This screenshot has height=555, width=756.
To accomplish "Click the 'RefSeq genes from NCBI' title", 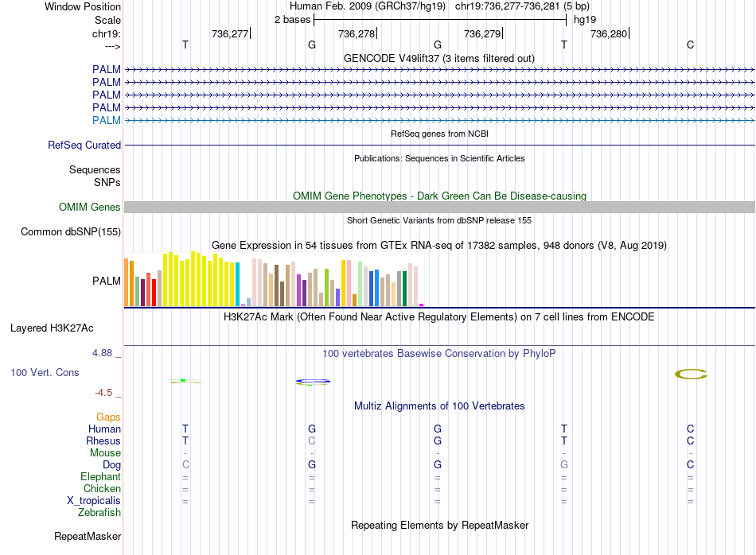I will [439, 134].
